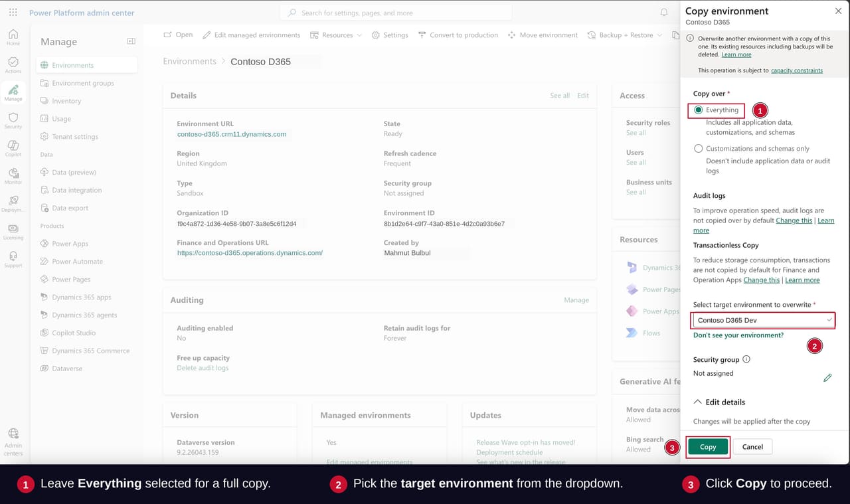Click Open in the command bar
850x504 pixels.
point(179,35)
